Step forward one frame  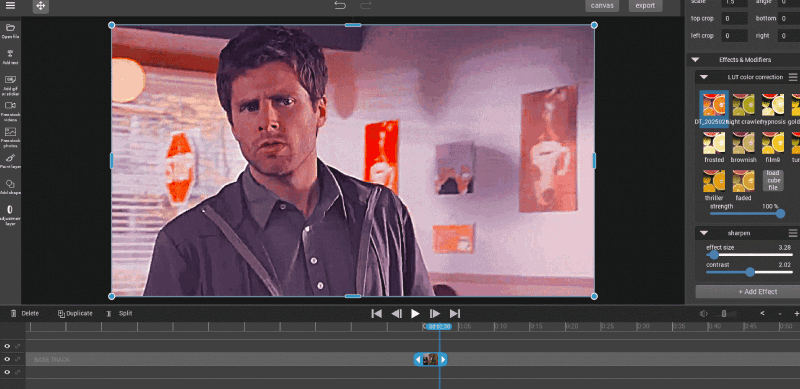435,313
